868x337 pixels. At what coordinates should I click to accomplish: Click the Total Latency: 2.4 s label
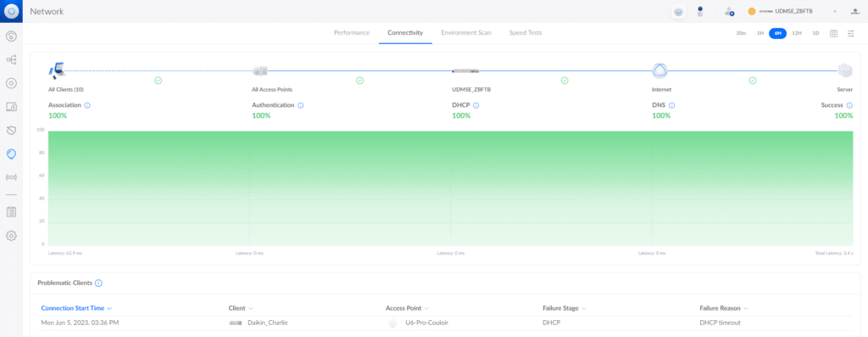[x=834, y=253]
